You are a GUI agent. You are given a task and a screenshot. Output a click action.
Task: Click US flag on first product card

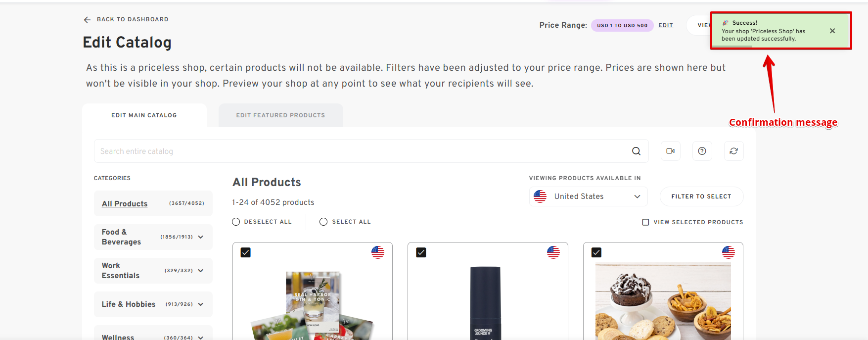click(x=378, y=252)
